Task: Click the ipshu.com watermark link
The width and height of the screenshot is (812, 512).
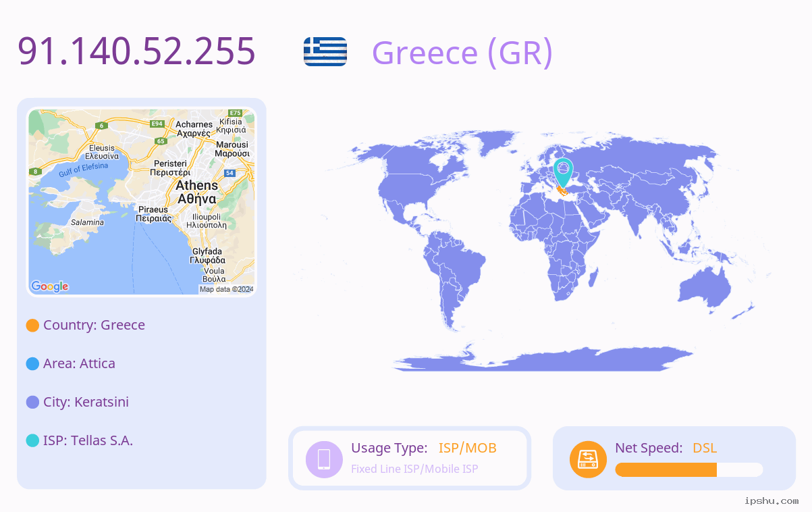Action: click(772, 501)
